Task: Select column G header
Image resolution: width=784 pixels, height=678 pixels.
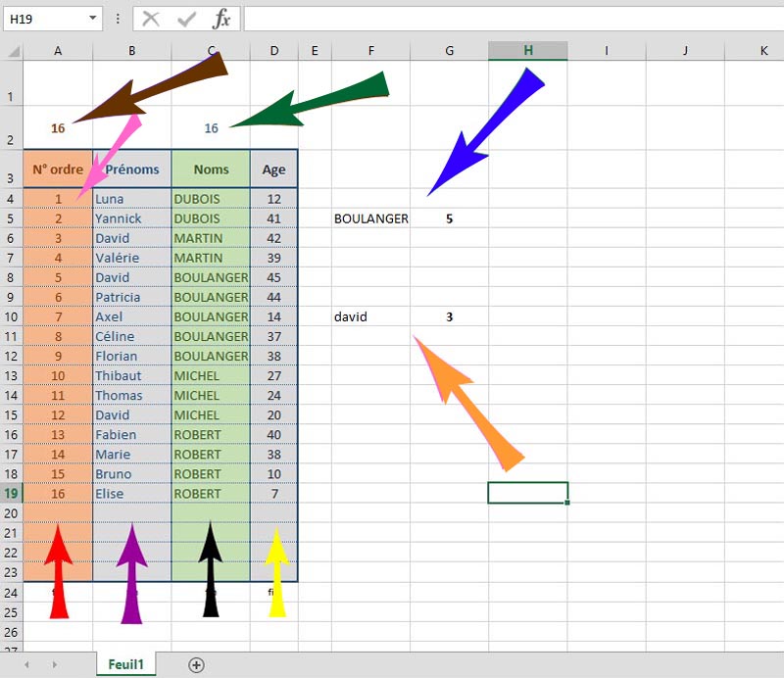Action: coord(450,51)
